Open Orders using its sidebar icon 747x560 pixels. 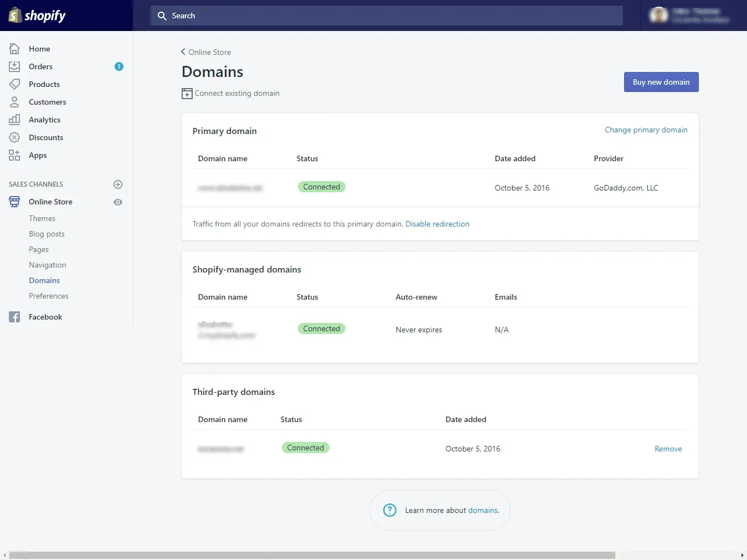pyautogui.click(x=14, y=66)
